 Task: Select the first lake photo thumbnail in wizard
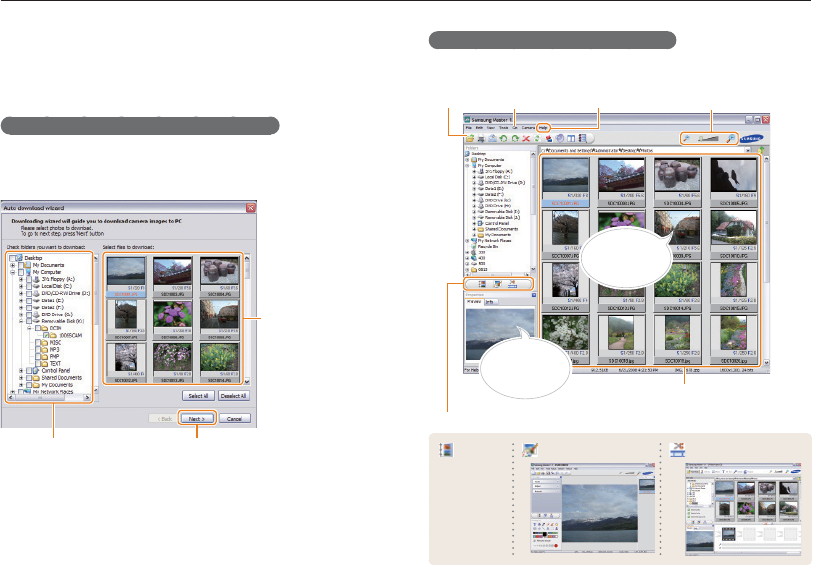tap(126, 277)
